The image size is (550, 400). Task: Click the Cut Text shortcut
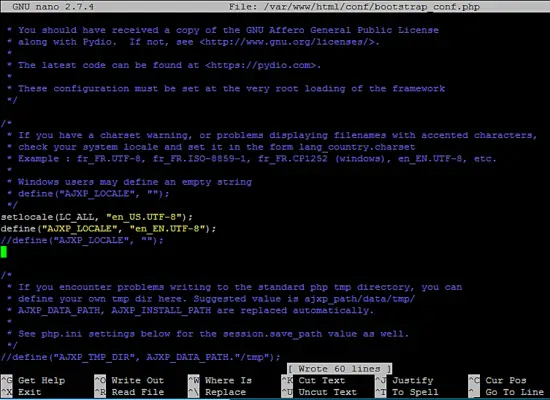tap(314, 380)
